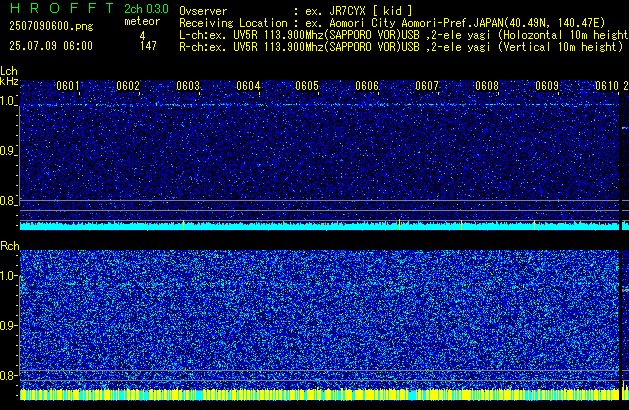Click time marker 0604
The width and height of the screenshot is (629, 410).
[x=248, y=86]
